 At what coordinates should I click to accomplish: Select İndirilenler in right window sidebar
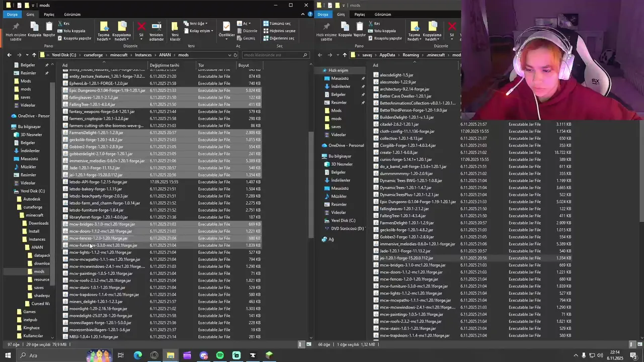[x=341, y=86]
